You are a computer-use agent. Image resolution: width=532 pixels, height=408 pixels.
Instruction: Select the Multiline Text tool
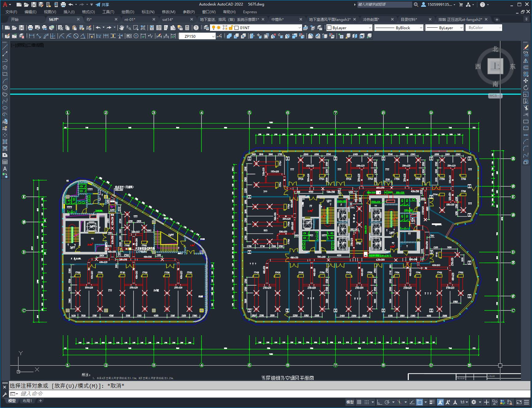point(5,169)
